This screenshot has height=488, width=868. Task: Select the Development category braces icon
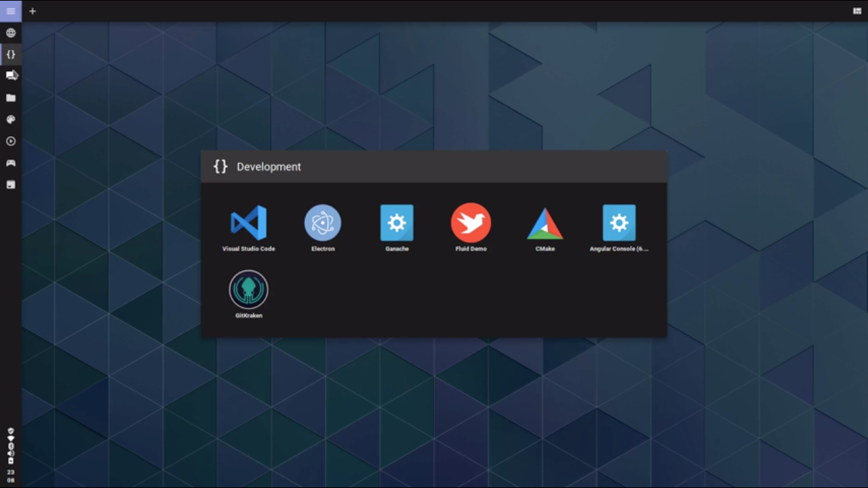click(x=11, y=54)
